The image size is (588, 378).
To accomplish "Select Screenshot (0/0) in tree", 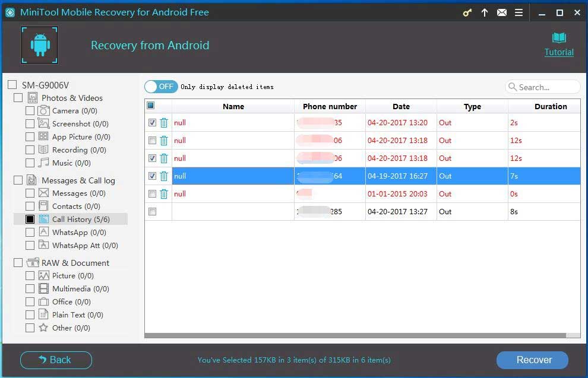I will tap(80, 123).
